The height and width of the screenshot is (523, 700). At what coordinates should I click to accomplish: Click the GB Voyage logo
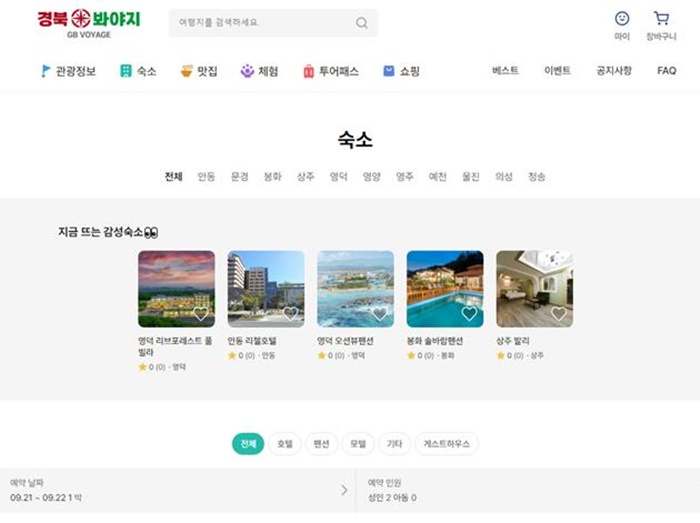point(89,22)
